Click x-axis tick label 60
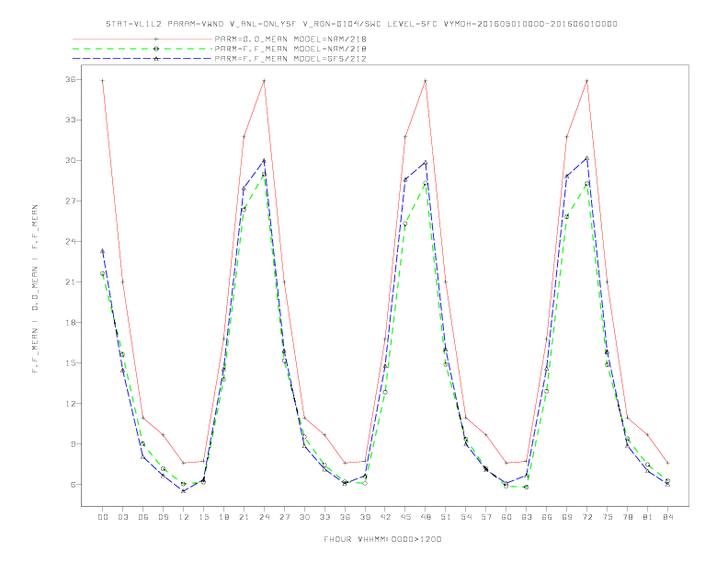728x563 pixels. click(x=506, y=517)
